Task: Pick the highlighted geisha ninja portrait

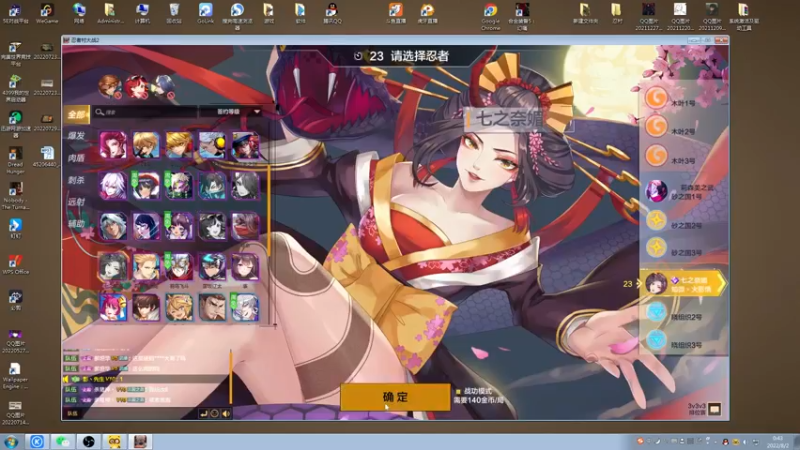Action: click(x=113, y=266)
